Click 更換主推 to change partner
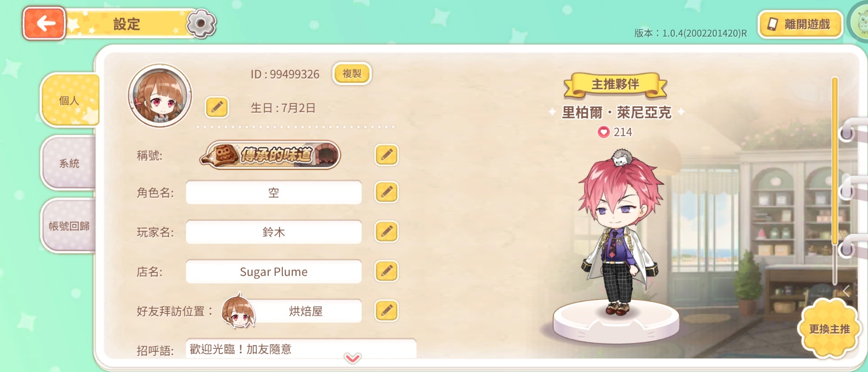This screenshot has height=372, width=868. pyautogui.click(x=829, y=329)
